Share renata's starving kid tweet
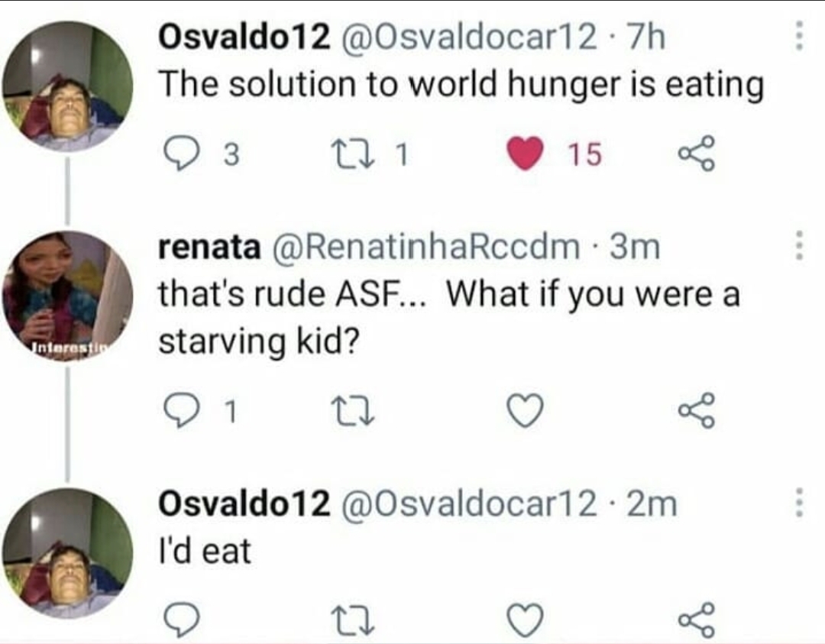Viewport: 825px width, 644px height. pyautogui.click(x=696, y=413)
